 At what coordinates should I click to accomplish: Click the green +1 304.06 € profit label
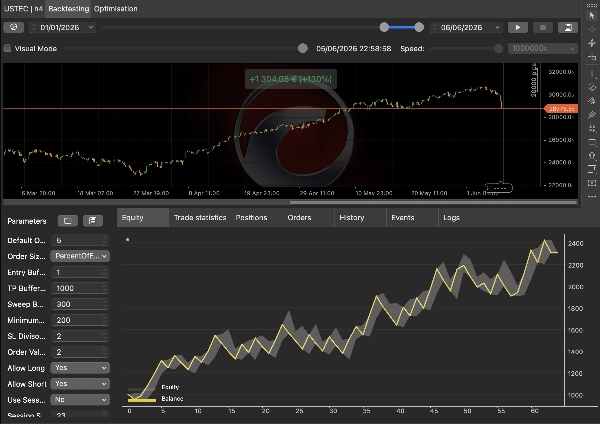(291, 79)
